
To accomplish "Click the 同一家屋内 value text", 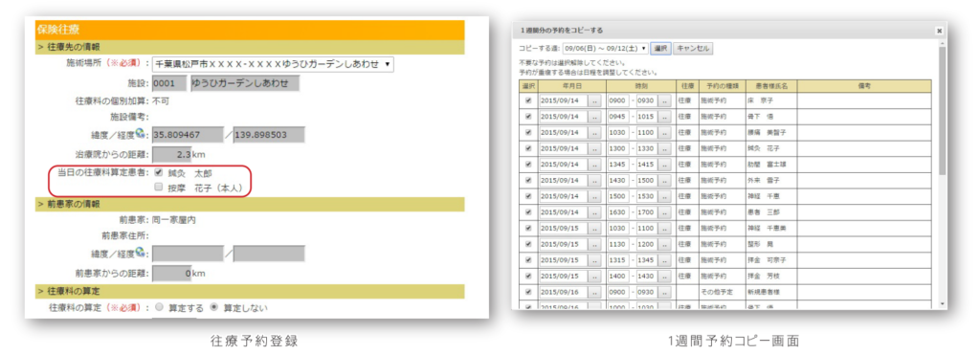I will (x=175, y=220).
